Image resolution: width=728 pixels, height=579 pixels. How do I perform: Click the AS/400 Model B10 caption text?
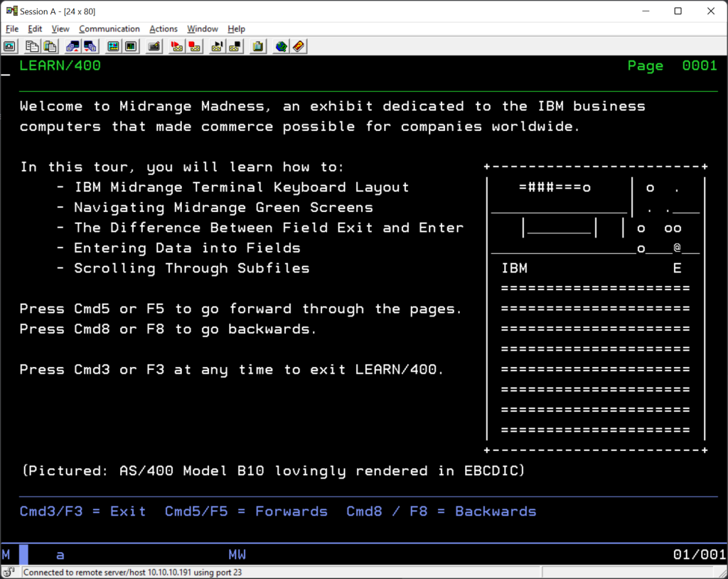coord(274,471)
